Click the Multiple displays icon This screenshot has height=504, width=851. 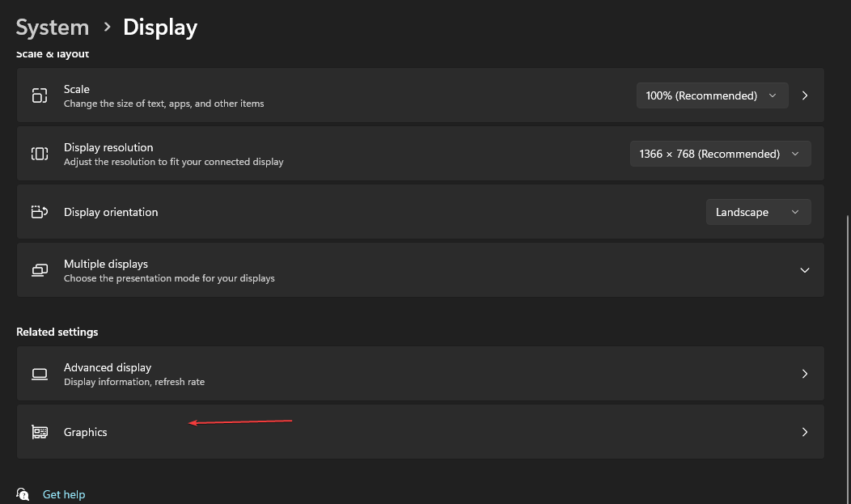tap(40, 269)
